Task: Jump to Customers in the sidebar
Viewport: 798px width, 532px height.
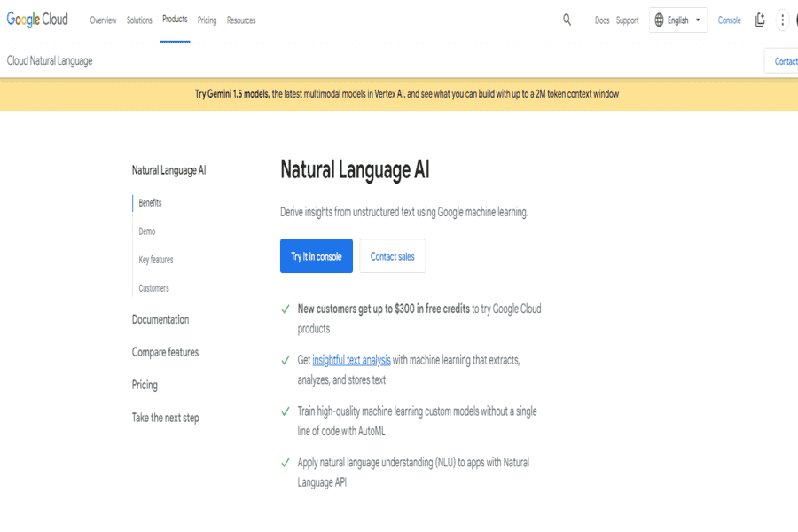Action: [153, 288]
